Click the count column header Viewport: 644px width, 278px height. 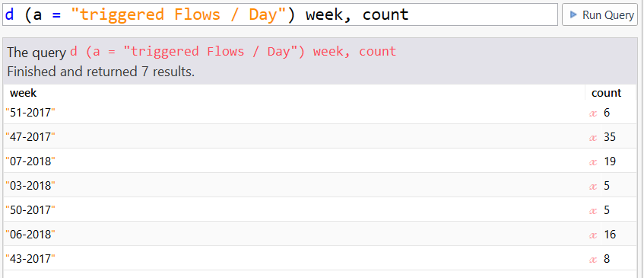click(606, 93)
